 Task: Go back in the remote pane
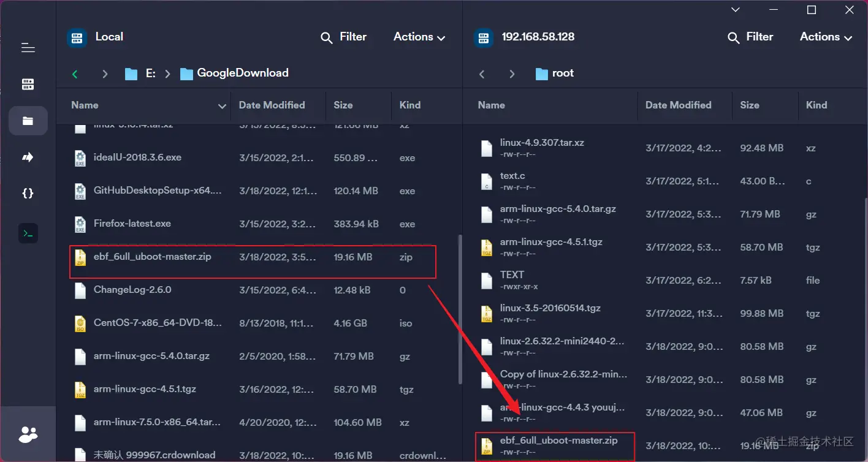482,74
